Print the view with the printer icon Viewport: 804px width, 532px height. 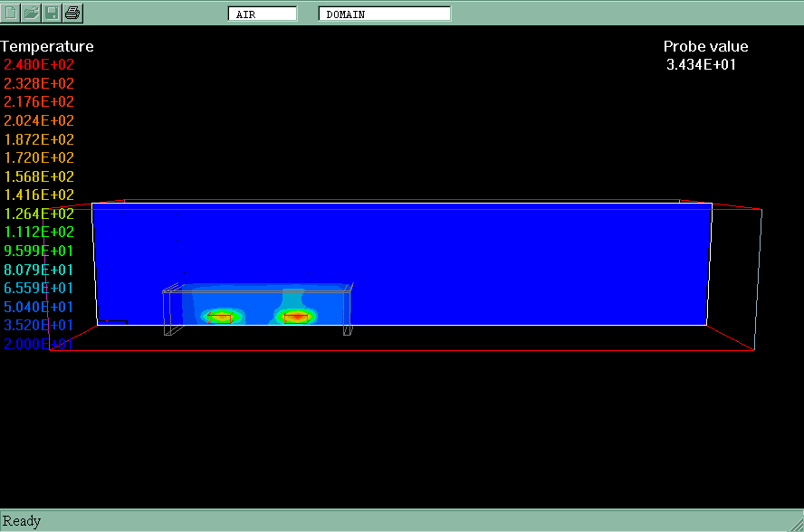[73, 13]
